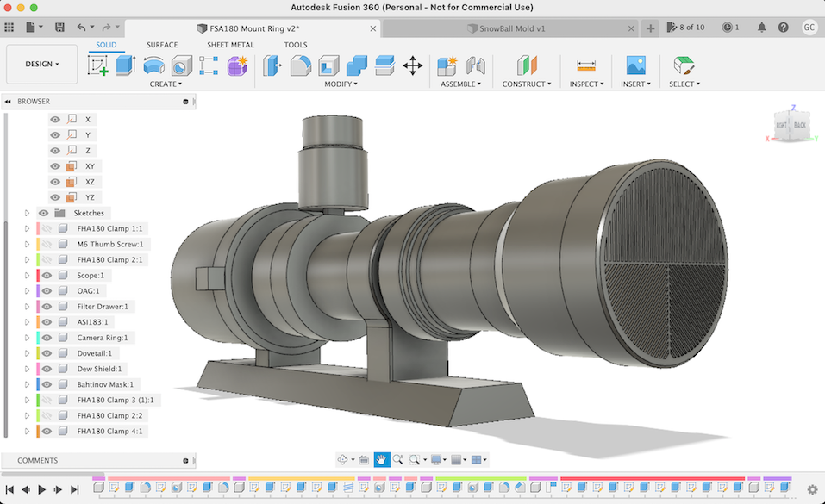Click the Pan hand tool
The width and height of the screenshot is (825, 504).
(x=381, y=460)
